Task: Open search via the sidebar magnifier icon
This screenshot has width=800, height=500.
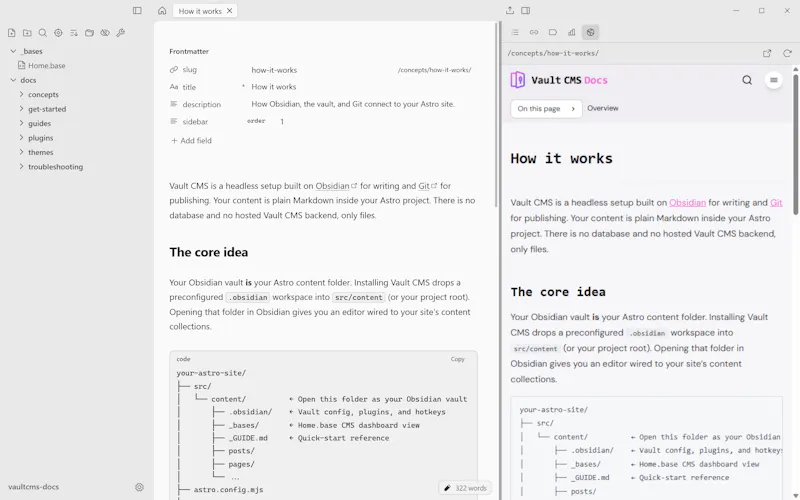Action: click(x=43, y=33)
